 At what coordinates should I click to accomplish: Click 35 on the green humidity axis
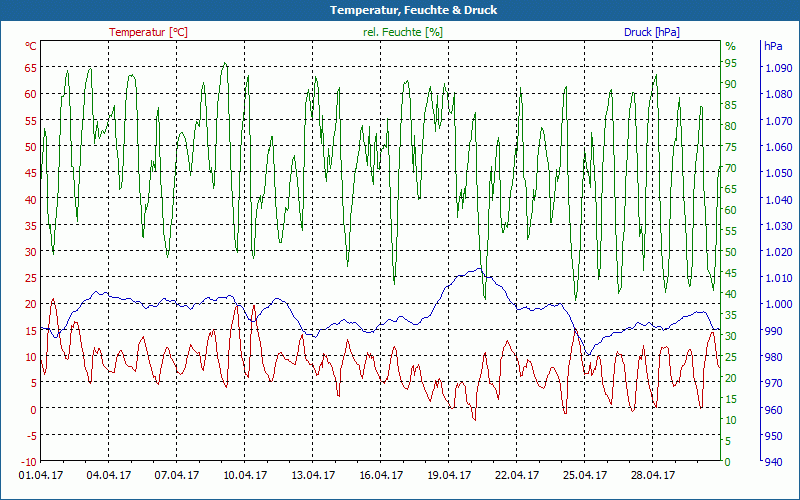click(x=731, y=315)
